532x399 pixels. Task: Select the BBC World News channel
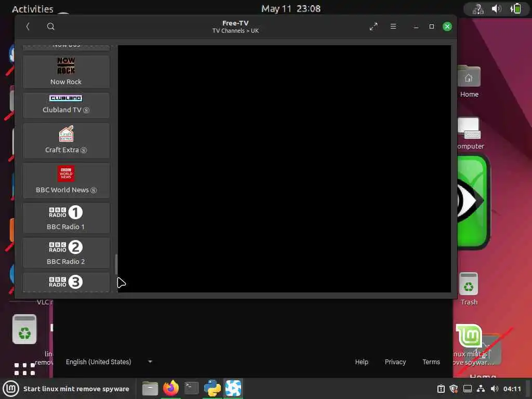pyautogui.click(x=66, y=180)
